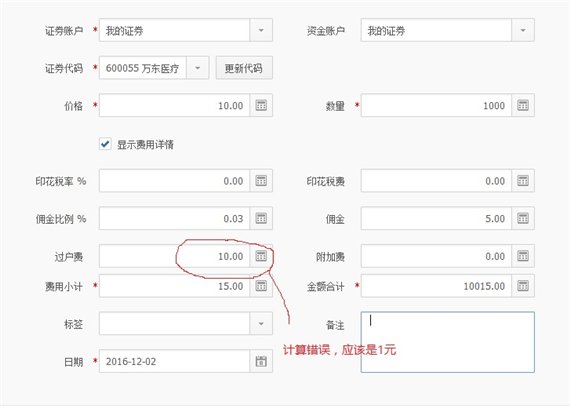Click calculator icon next to 印花税率 %
The image size is (570, 408).
pyautogui.click(x=261, y=181)
